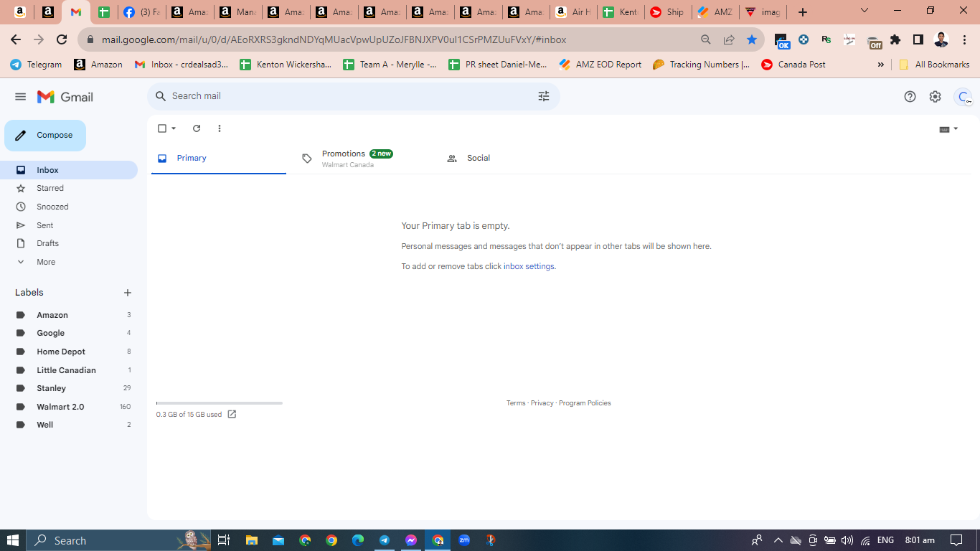The image size is (980, 551).
Task: Open the Chrome Extensions puzzle icon
Action: point(895,39)
